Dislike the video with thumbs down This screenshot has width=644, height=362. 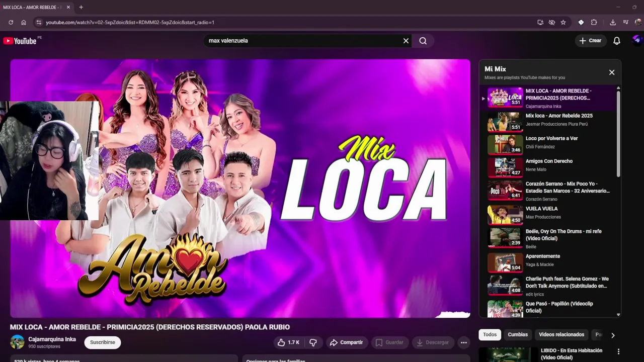(x=313, y=342)
